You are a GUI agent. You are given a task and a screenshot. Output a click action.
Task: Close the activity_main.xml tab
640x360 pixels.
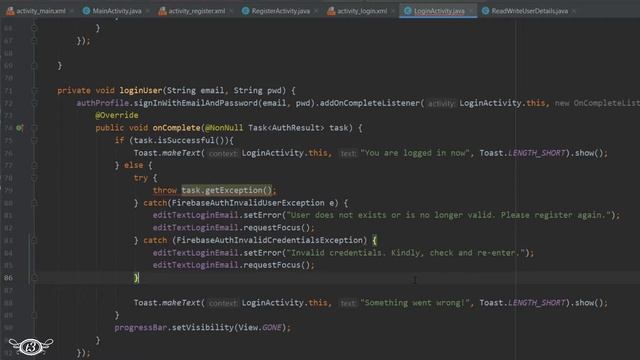tap(72, 11)
